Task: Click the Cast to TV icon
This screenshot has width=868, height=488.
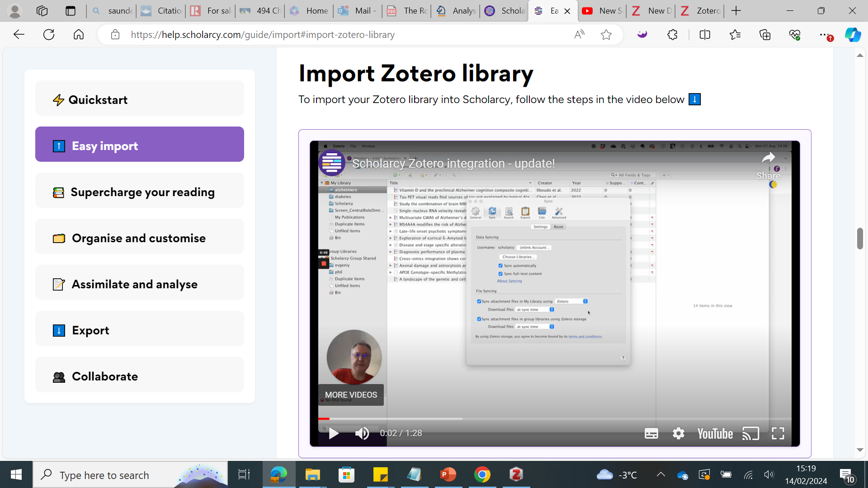Action: click(750, 433)
